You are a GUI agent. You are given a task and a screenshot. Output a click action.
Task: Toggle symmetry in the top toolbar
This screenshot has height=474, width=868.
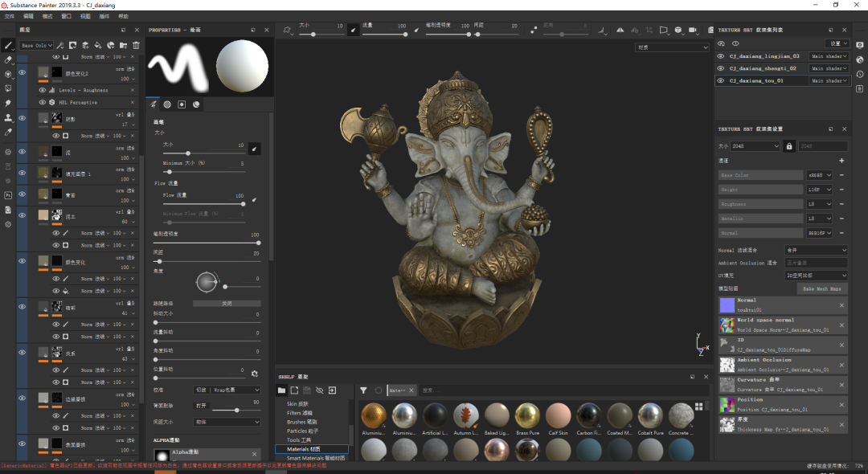pyautogui.click(x=620, y=30)
